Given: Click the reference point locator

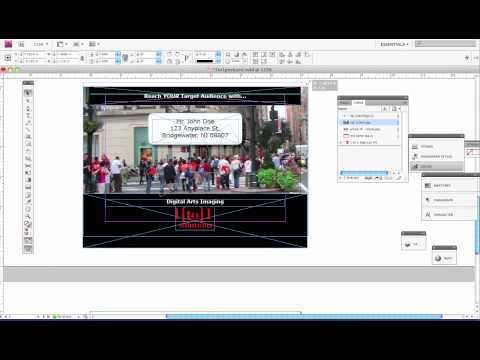Looking at the screenshot, I should 8,58.
